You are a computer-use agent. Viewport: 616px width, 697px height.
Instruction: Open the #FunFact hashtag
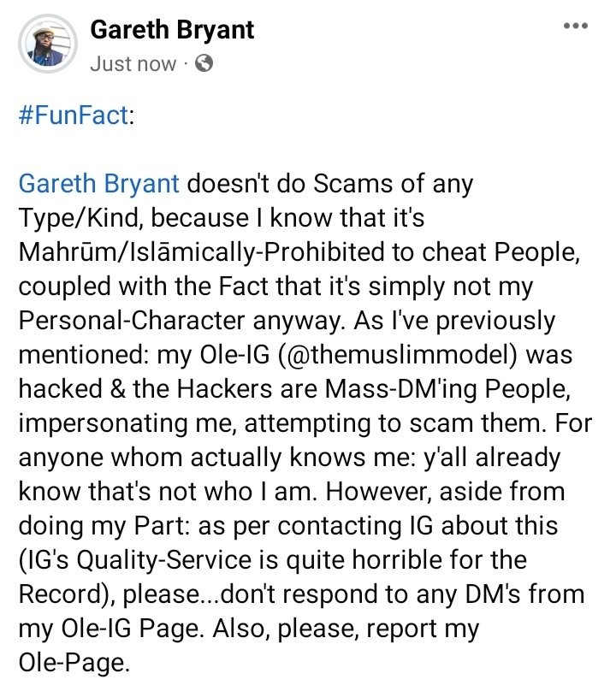coord(72,115)
